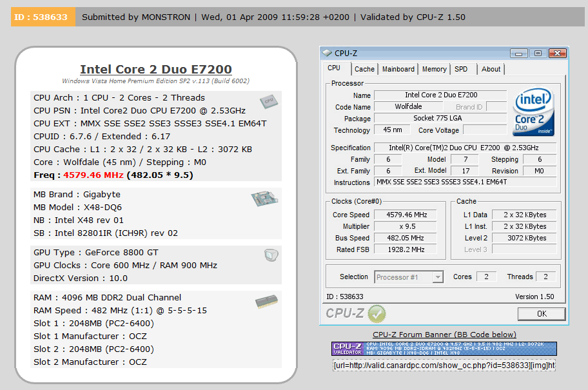
Task: Minimize the CPU-Z window
Action: point(518,54)
